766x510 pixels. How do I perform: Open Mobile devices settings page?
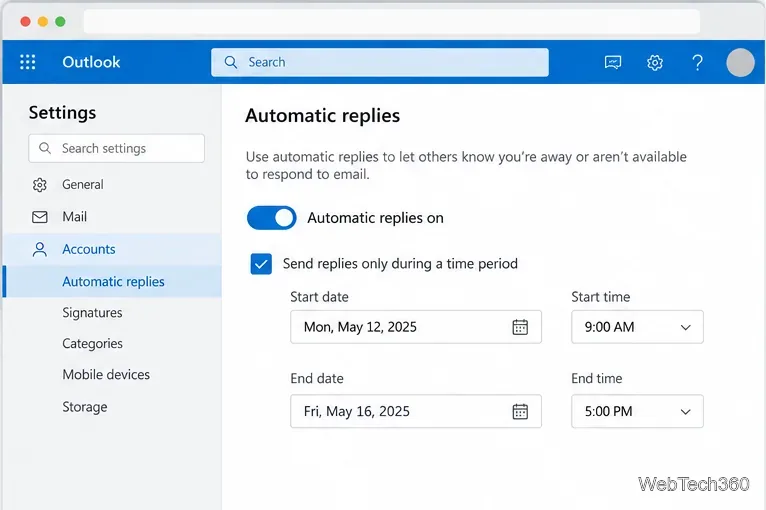pyautogui.click(x=106, y=375)
